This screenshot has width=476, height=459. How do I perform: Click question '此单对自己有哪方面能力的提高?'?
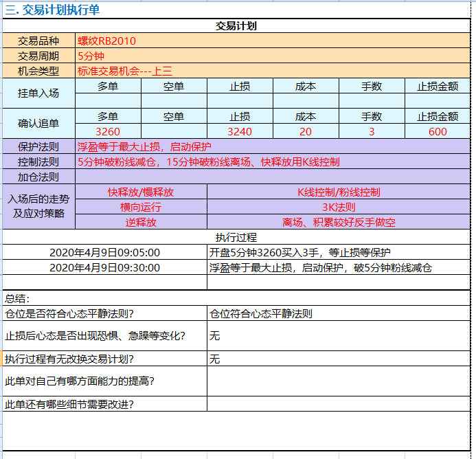click(x=104, y=381)
